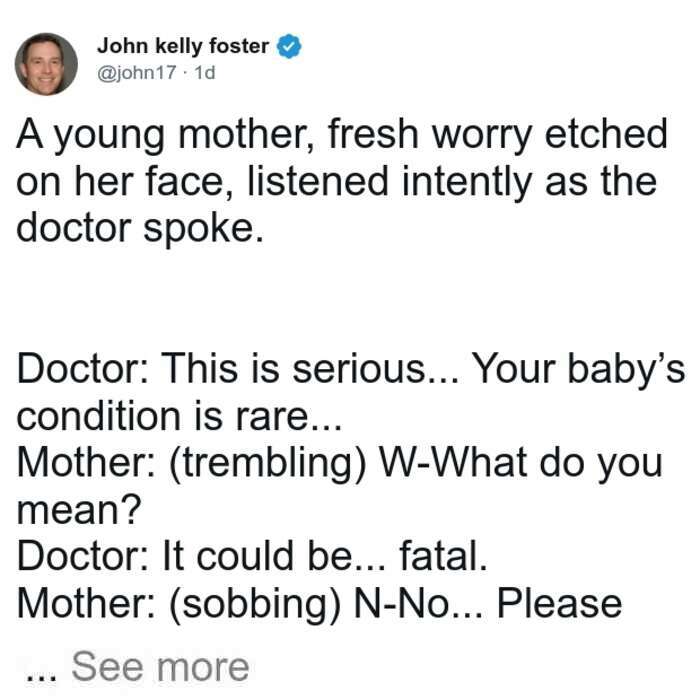The image size is (700, 700).
Task: Click the blue verified checkmark badge
Action: 289,46
